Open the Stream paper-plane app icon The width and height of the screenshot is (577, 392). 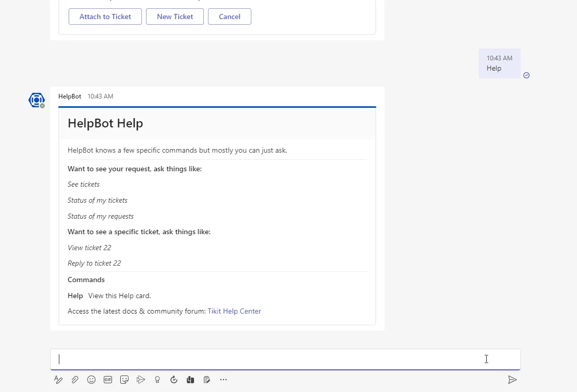[x=140, y=380]
